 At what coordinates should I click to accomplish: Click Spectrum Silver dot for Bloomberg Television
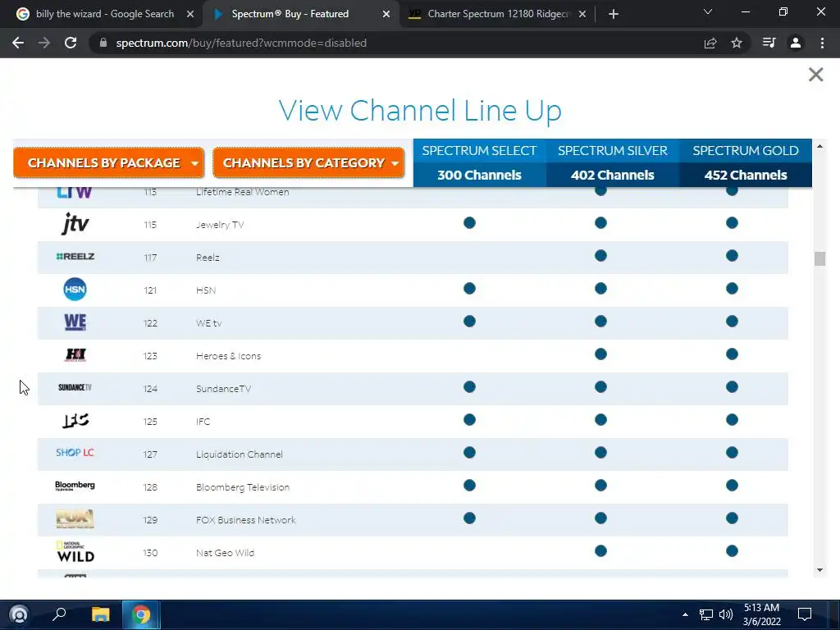pos(601,486)
